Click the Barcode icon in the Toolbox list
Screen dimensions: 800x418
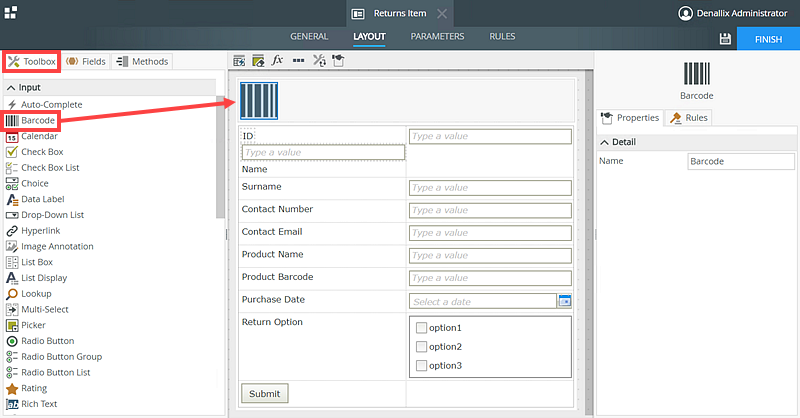point(12,120)
